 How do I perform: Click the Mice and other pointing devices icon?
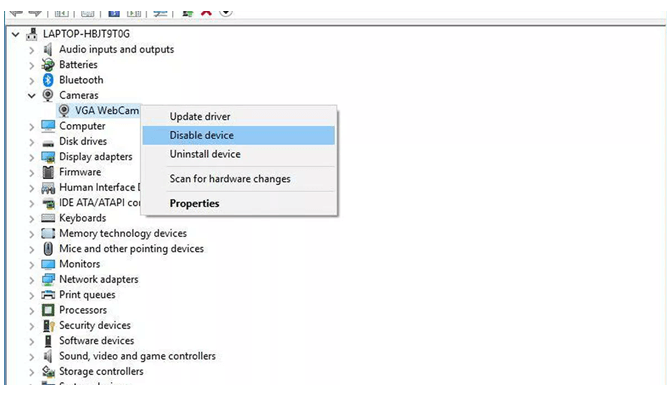pos(48,248)
